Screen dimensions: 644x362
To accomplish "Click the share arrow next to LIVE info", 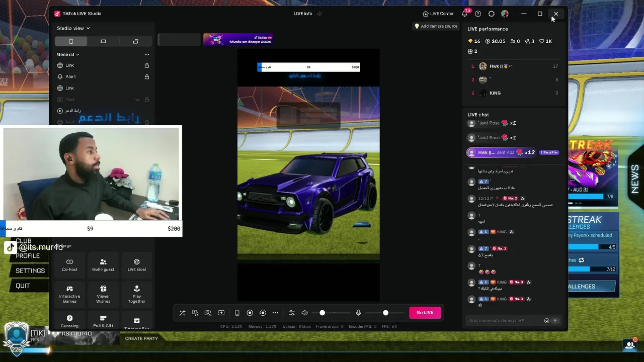I will (x=319, y=14).
